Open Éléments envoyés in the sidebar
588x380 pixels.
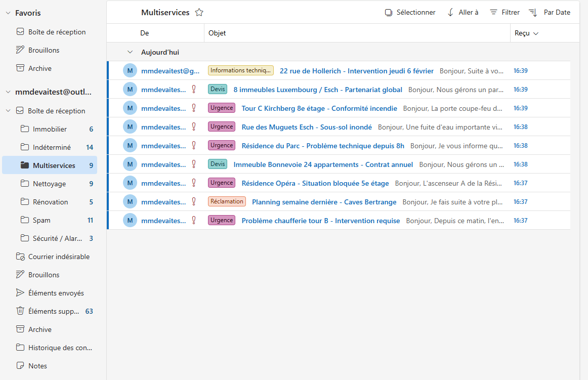(x=56, y=292)
